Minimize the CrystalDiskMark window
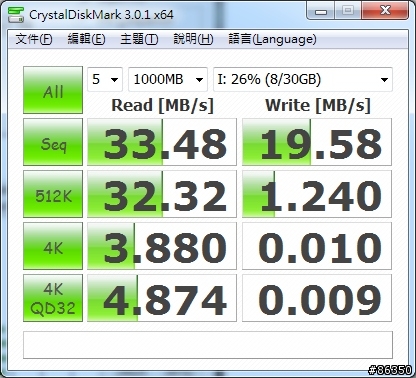The width and height of the screenshot is (416, 378). [321, 11]
